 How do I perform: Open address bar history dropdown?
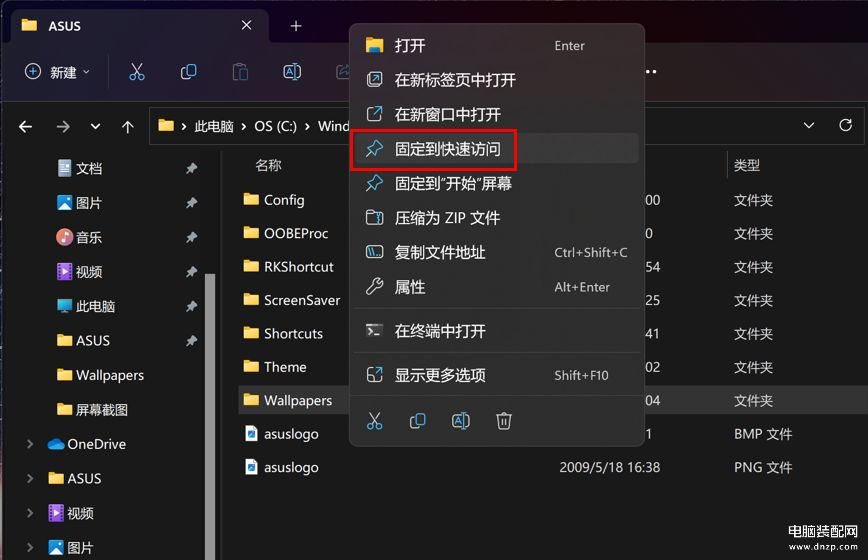(809, 126)
